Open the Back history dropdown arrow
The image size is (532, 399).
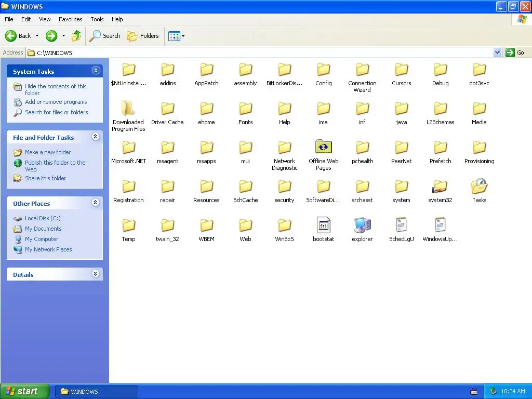tap(37, 36)
